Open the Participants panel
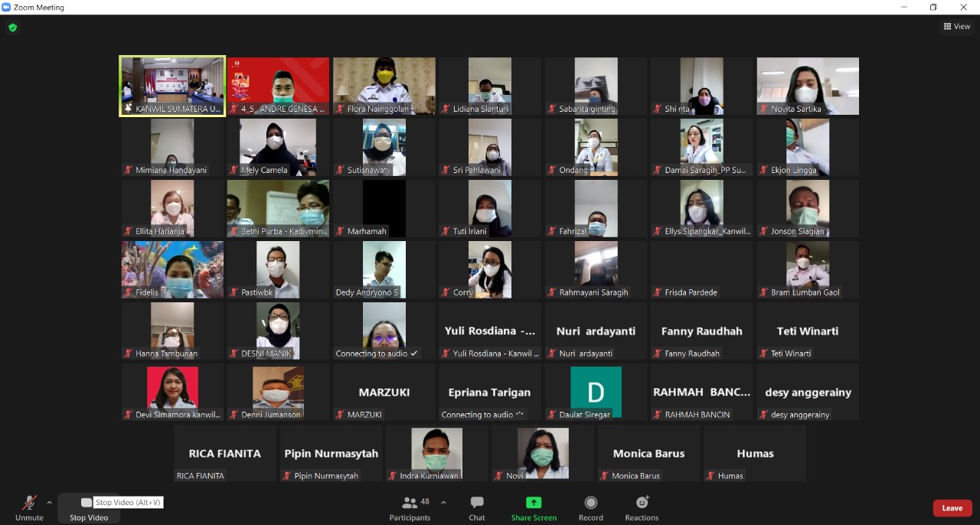 click(410, 507)
